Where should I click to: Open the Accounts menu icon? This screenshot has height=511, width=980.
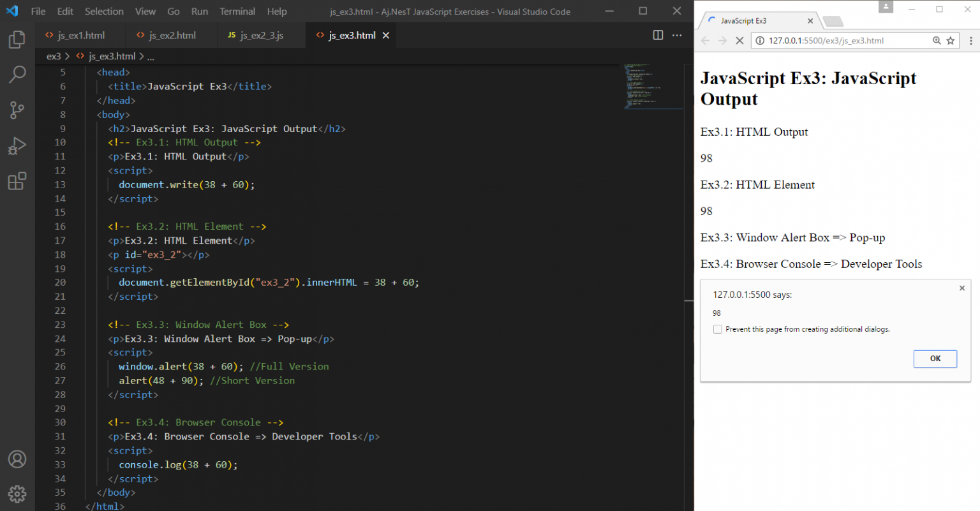pyautogui.click(x=17, y=459)
